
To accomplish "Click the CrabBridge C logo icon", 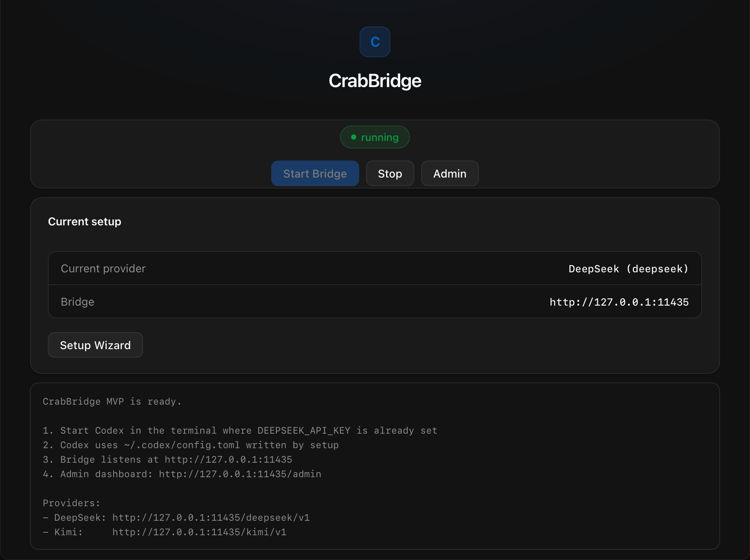I will tap(375, 42).
